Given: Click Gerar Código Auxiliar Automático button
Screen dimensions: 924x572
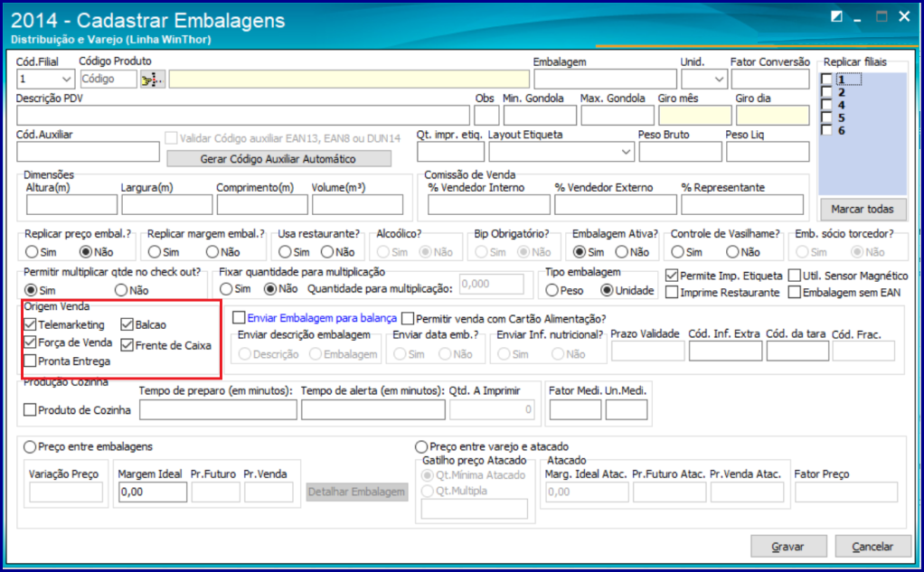Looking at the screenshot, I should tap(278, 159).
